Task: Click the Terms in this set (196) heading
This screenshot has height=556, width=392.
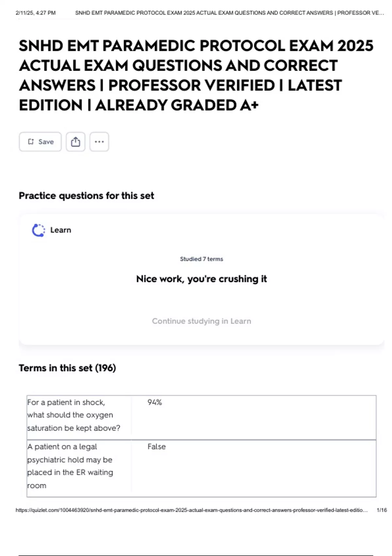Action: 67,368
